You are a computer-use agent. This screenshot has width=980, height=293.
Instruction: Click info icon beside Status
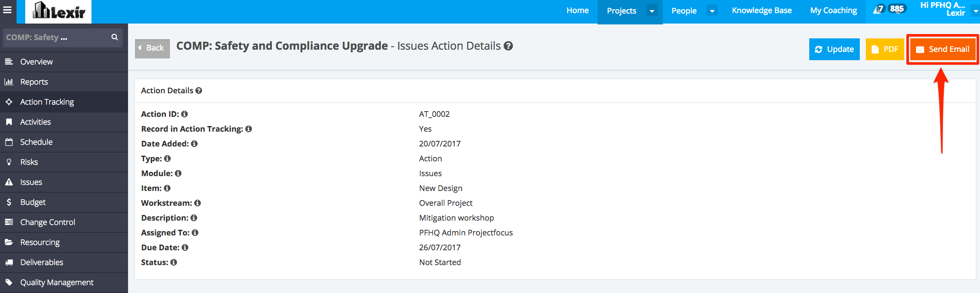(x=174, y=262)
